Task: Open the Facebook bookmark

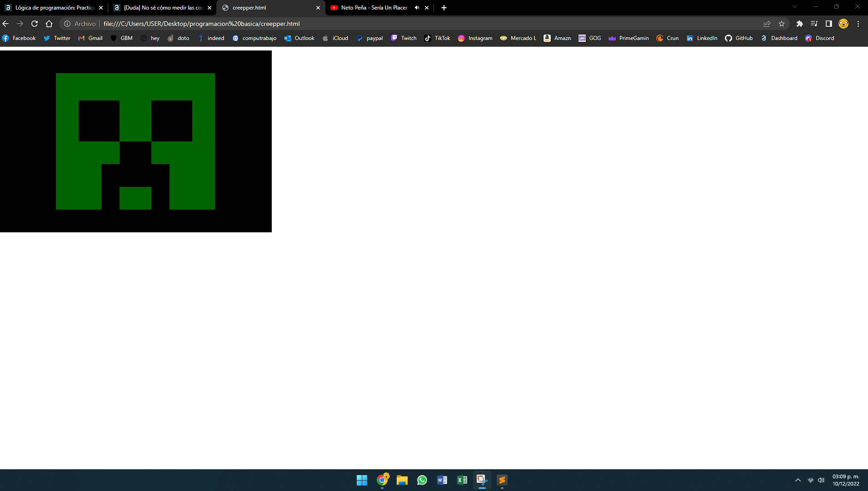Action: click(19, 38)
